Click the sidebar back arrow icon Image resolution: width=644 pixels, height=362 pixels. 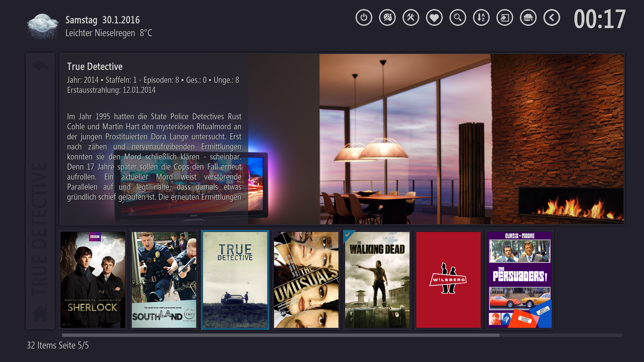click(x=40, y=66)
